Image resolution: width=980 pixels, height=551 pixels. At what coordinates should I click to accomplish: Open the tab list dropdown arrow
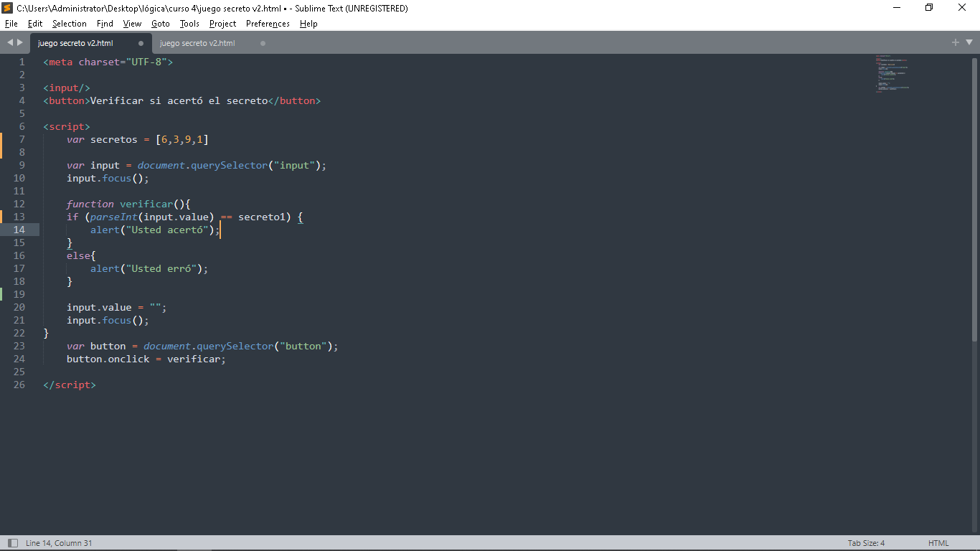(969, 42)
